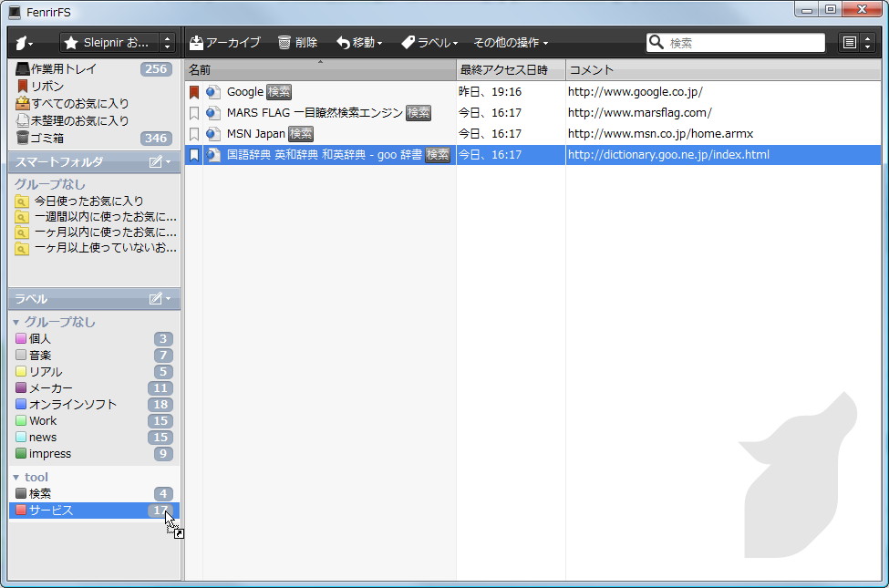Click the pink swatch of 個人 label

pyautogui.click(x=21, y=338)
